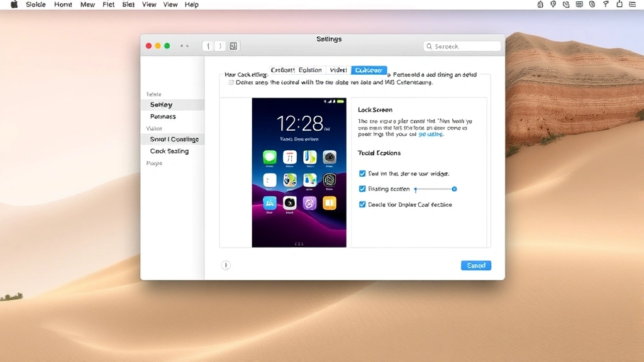Click the green Messages icon on phone preview
644x362 pixels.
coord(270,157)
